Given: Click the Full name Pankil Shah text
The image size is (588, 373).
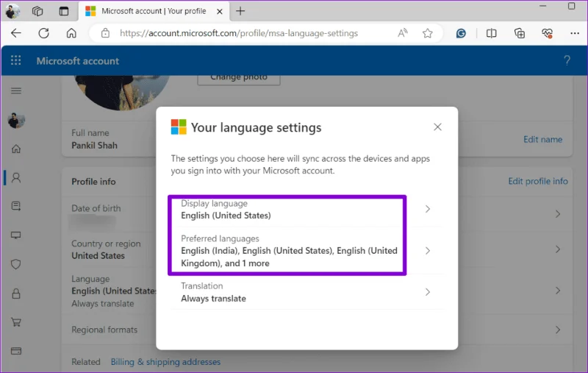Looking at the screenshot, I should click(95, 145).
